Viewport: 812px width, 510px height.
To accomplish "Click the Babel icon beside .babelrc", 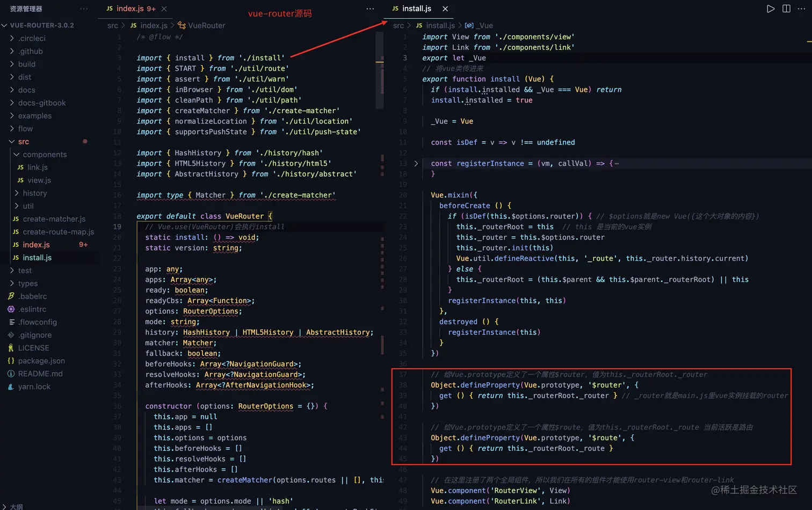I will point(11,296).
